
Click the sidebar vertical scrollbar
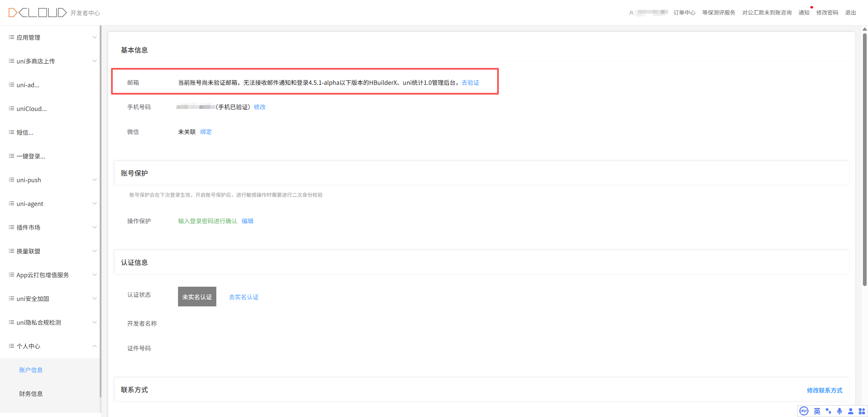(x=100, y=211)
